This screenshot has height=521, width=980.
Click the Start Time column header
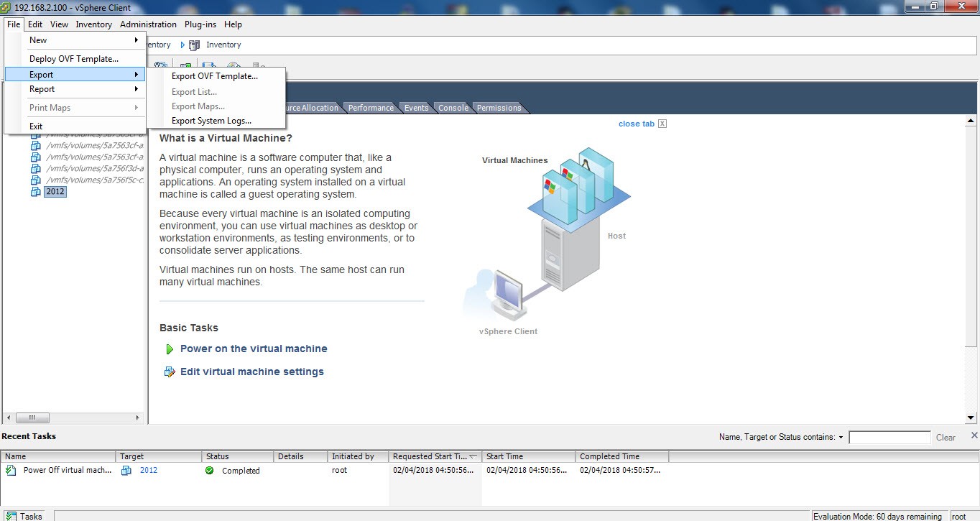click(x=529, y=456)
